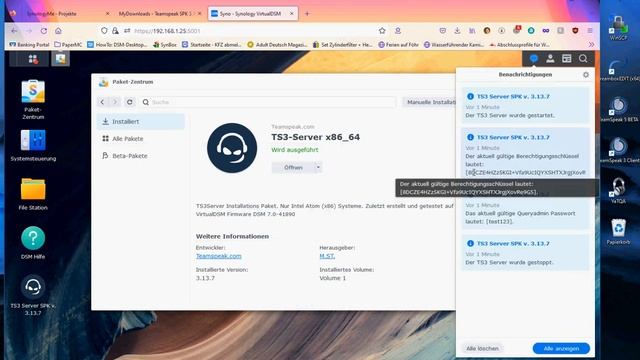Open Berechtigungsschlüssel notification entry
The height and width of the screenshot is (360, 640).
(x=525, y=153)
